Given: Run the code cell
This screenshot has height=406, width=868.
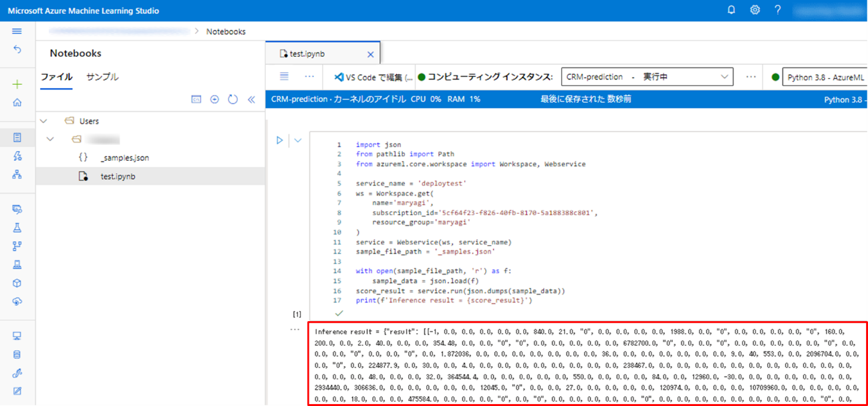Looking at the screenshot, I should point(280,140).
